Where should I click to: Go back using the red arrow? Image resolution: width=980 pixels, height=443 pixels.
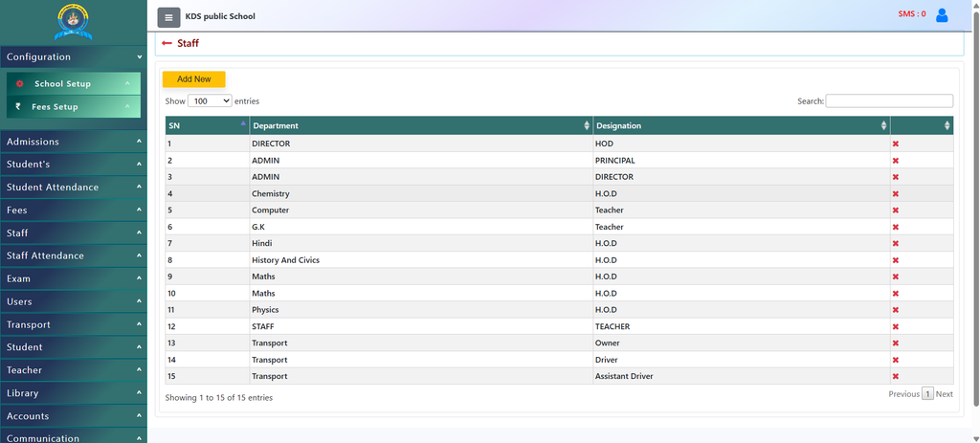tap(167, 43)
